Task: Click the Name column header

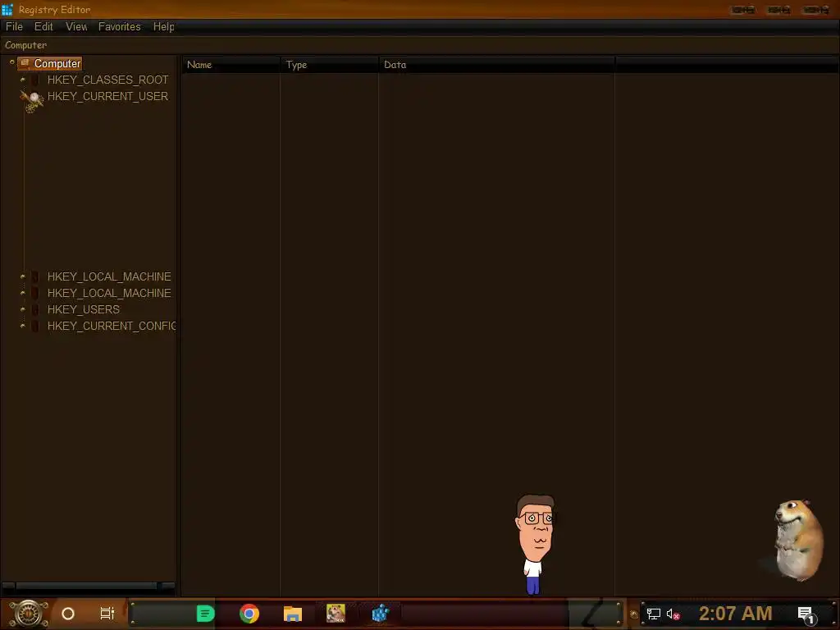Action: pos(231,65)
